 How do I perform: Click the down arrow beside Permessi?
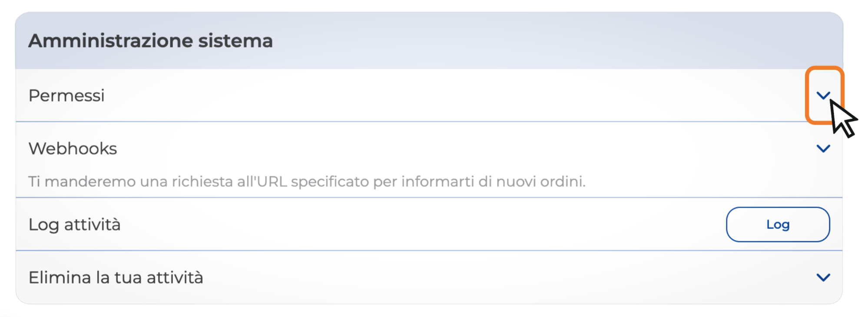pos(823,95)
